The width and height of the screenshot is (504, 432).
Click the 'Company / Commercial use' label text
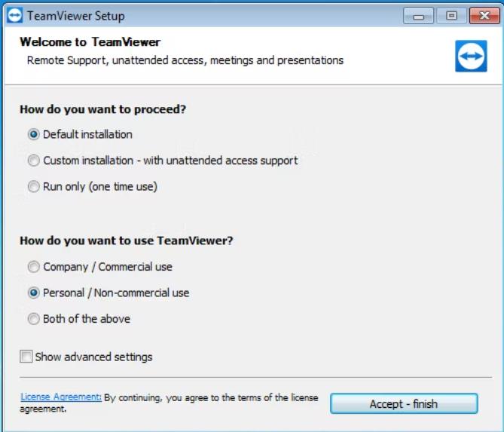[108, 267]
